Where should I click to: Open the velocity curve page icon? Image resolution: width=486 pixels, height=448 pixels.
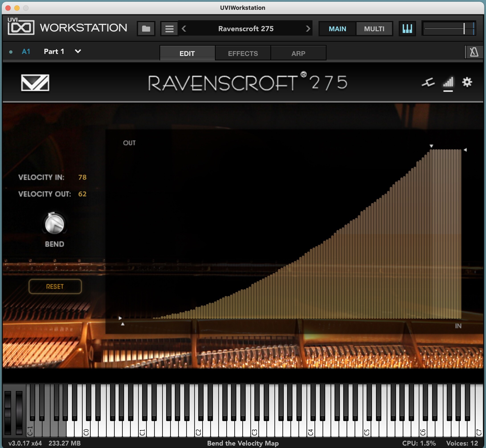pos(448,83)
